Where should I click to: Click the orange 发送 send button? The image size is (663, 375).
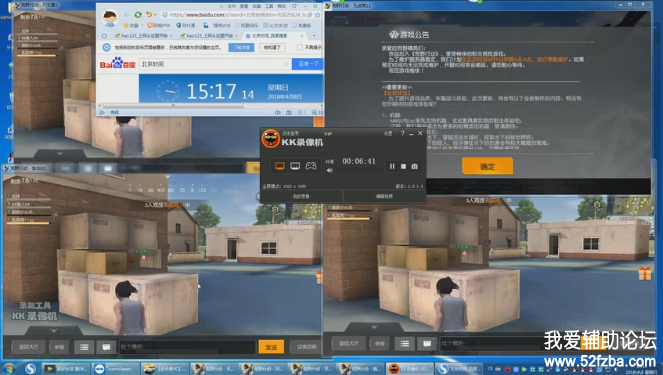271,347
